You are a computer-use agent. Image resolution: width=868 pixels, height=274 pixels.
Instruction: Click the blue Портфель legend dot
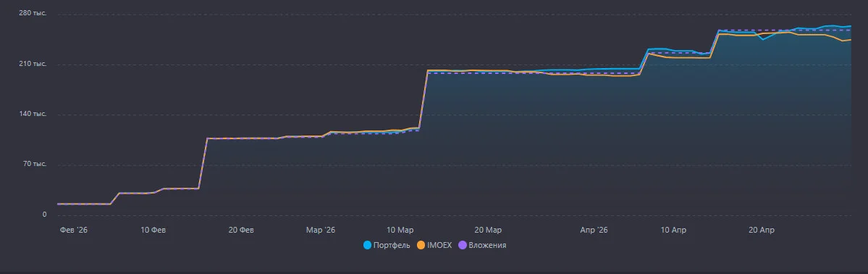[367, 245]
